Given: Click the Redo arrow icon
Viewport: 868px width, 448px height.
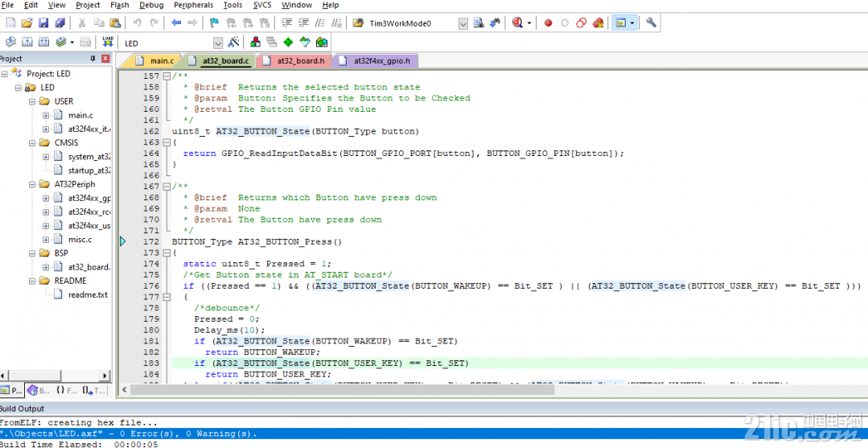Looking at the screenshot, I should click(154, 23).
